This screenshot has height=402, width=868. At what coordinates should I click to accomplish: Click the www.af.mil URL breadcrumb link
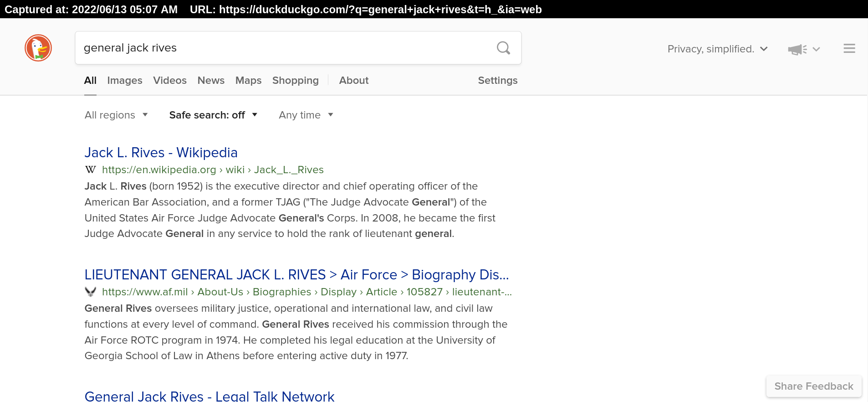[x=307, y=292]
